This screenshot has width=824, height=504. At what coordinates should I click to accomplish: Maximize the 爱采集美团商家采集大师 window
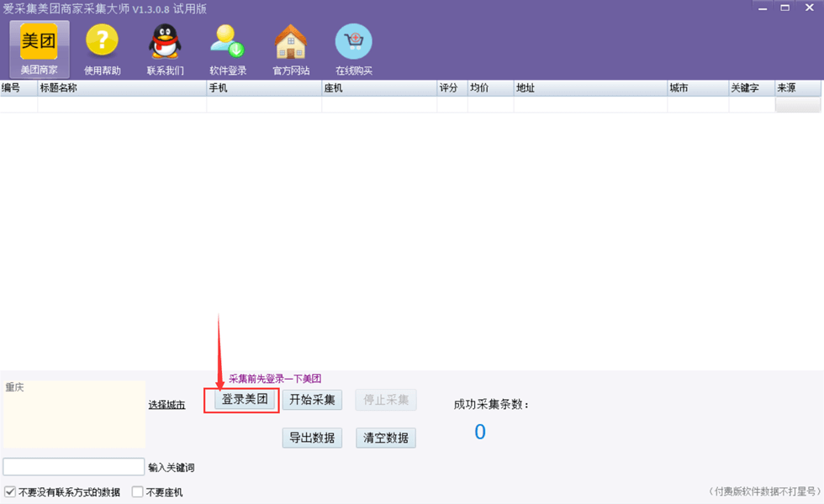pyautogui.click(x=784, y=8)
